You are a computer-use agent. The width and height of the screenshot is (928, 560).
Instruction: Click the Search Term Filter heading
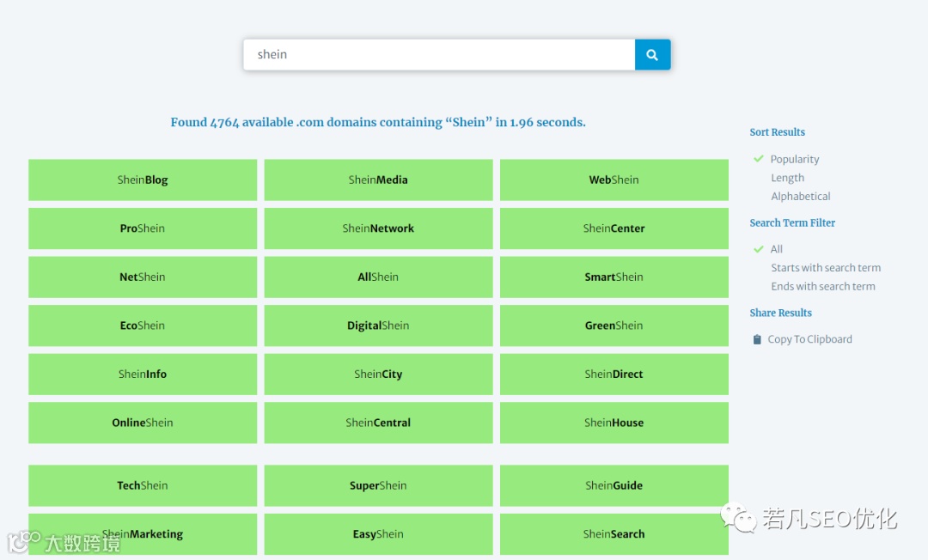point(792,223)
